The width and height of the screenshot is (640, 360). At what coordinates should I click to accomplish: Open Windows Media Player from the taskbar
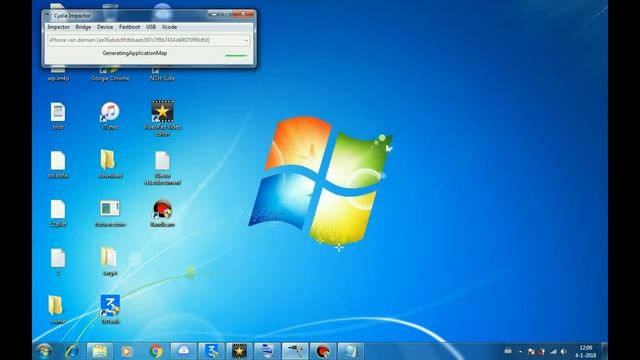click(127, 351)
